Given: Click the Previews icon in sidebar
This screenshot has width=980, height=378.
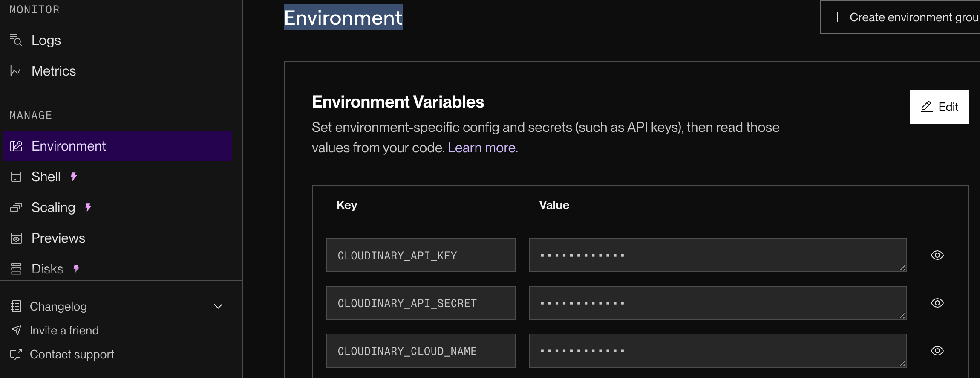Looking at the screenshot, I should pos(16,238).
